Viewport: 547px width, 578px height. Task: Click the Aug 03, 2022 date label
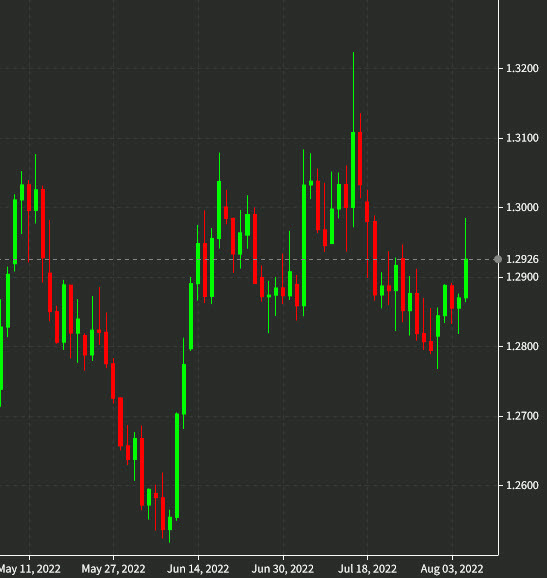pyautogui.click(x=452, y=569)
